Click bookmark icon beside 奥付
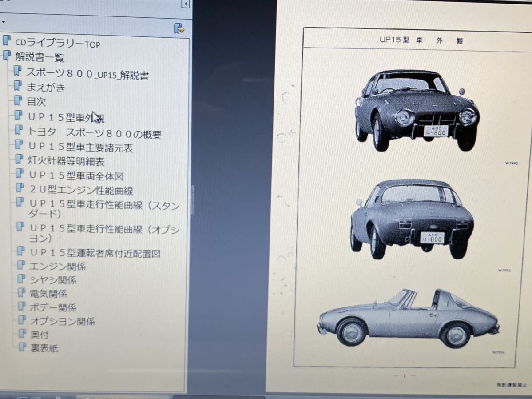 (22, 333)
